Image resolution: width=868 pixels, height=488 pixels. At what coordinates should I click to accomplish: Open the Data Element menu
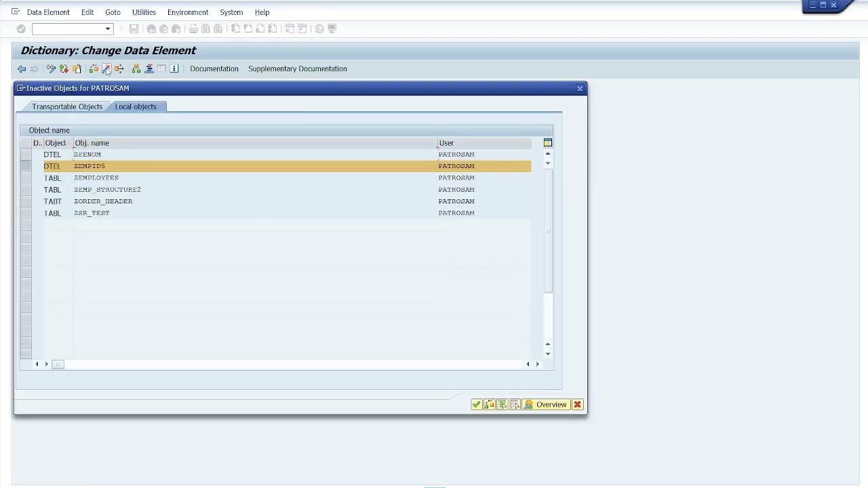(x=48, y=12)
